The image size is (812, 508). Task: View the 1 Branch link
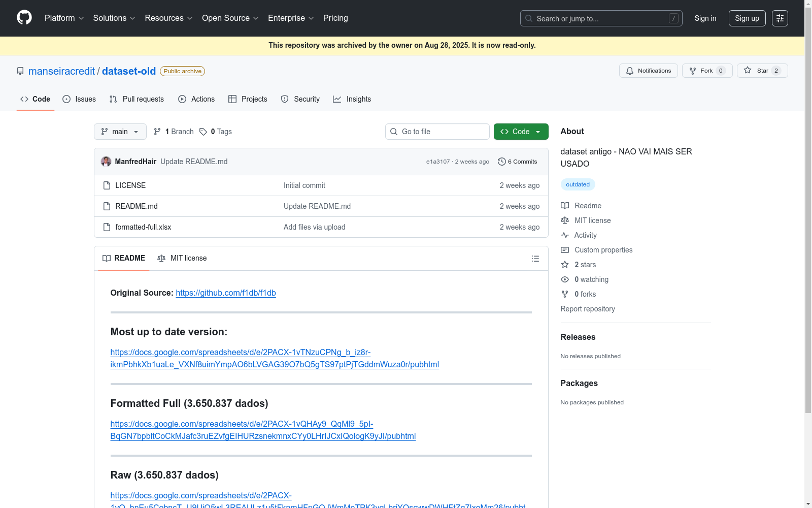[174, 132]
